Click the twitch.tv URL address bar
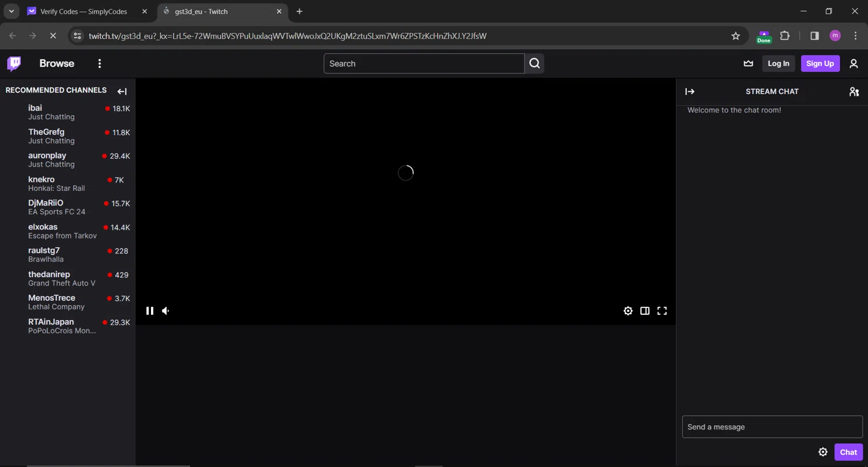Screen dimensions: 868x467 288,36
